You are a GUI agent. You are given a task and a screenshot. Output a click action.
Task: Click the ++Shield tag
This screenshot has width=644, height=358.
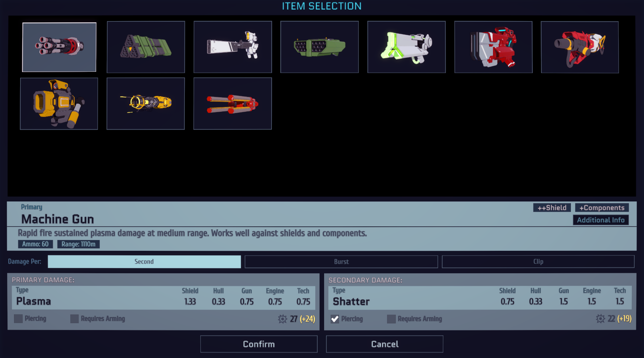click(552, 208)
